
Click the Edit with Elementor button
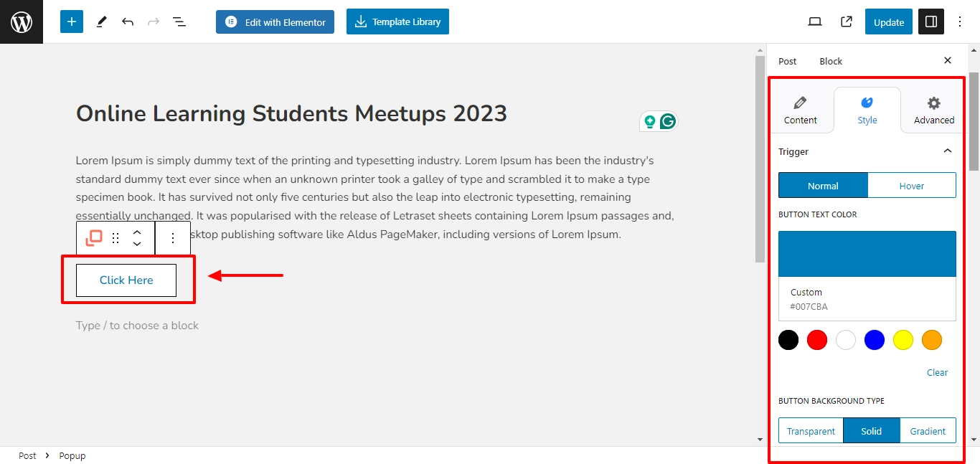point(275,22)
